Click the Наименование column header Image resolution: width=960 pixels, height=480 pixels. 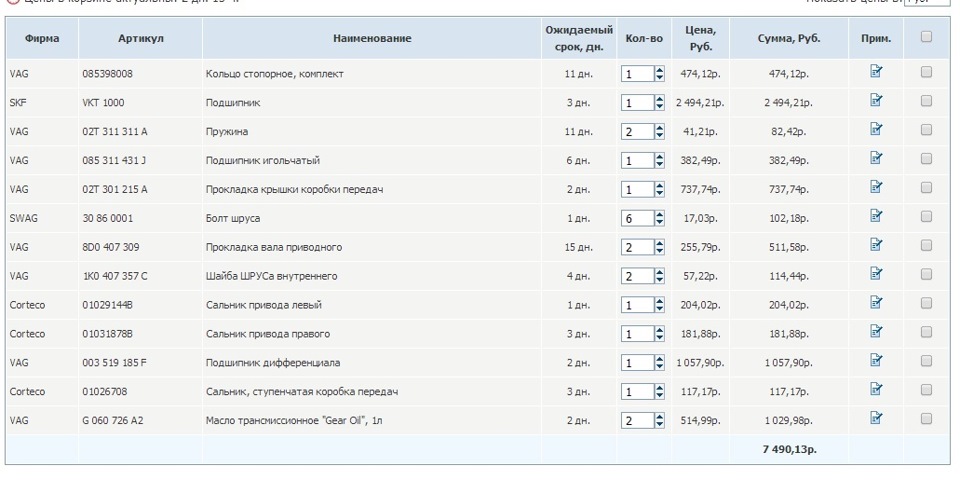(372, 38)
